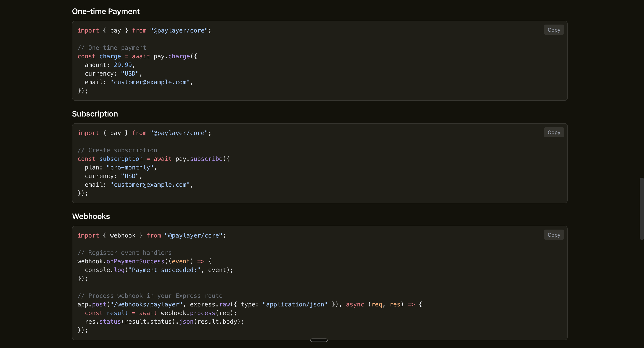The height and width of the screenshot is (348, 644).
Task: Copy the One-time Payment code snippet
Action: pos(554,30)
